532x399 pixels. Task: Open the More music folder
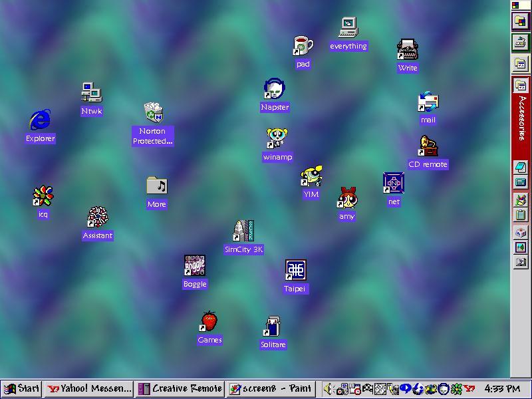click(156, 186)
